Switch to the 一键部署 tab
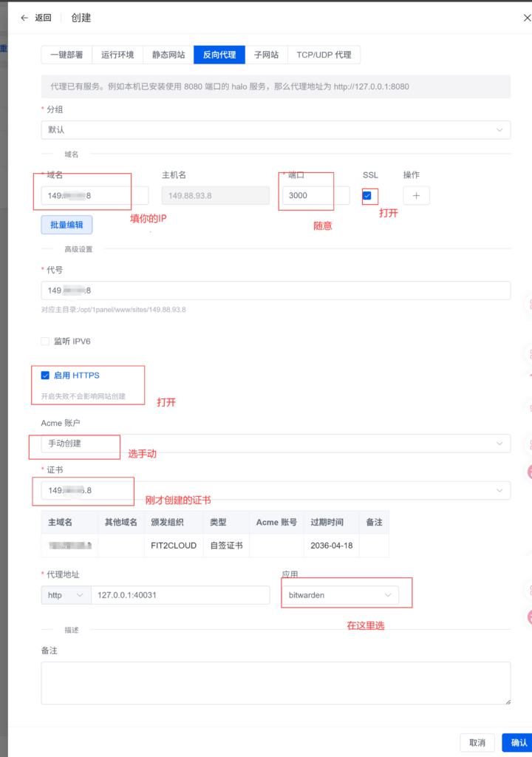The width and height of the screenshot is (532, 757). point(66,55)
